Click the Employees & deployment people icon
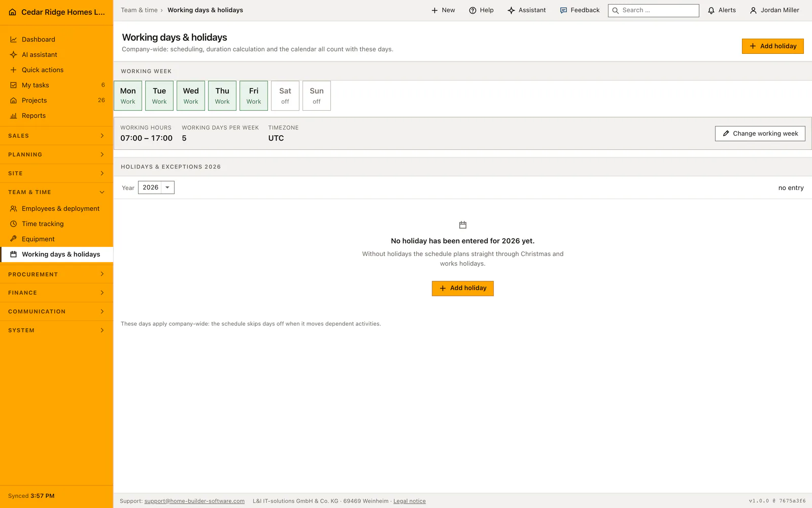 click(x=14, y=209)
